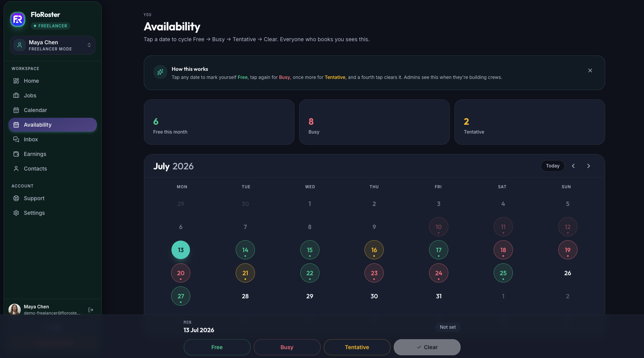644x358 pixels.
Task: Toggle the free date July 17
Action: point(439,250)
